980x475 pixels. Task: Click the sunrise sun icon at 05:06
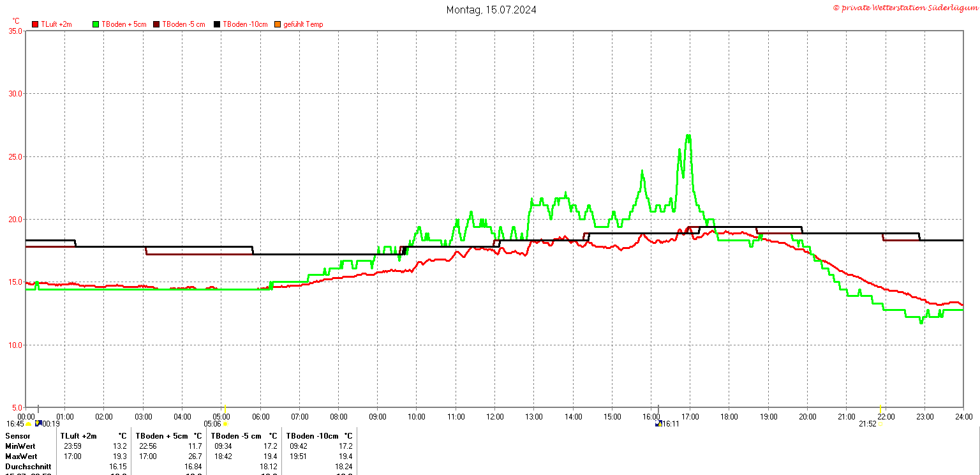click(225, 424)
